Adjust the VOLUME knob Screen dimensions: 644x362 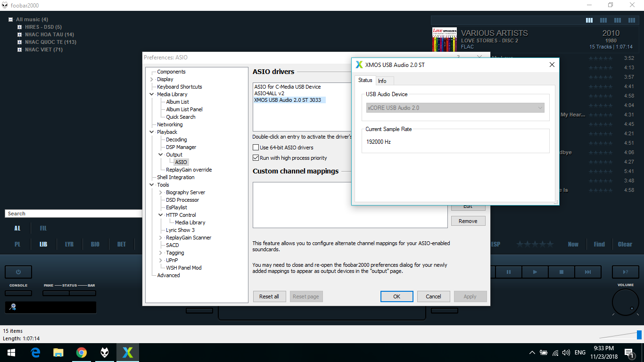626,303
